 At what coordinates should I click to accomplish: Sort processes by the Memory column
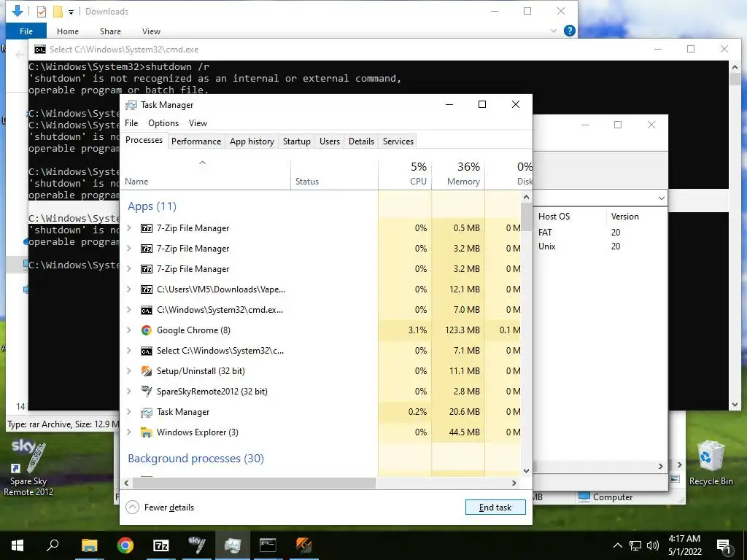point(458,174)
